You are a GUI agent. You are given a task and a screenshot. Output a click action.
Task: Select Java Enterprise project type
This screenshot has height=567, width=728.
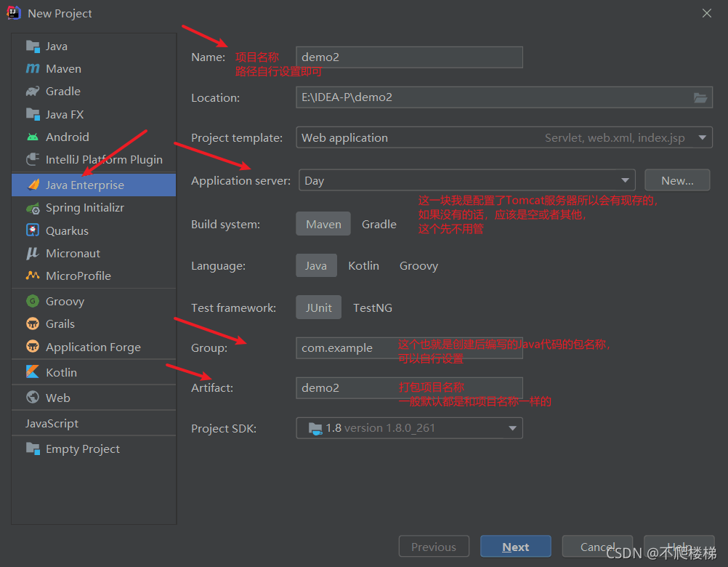point(94,185)
